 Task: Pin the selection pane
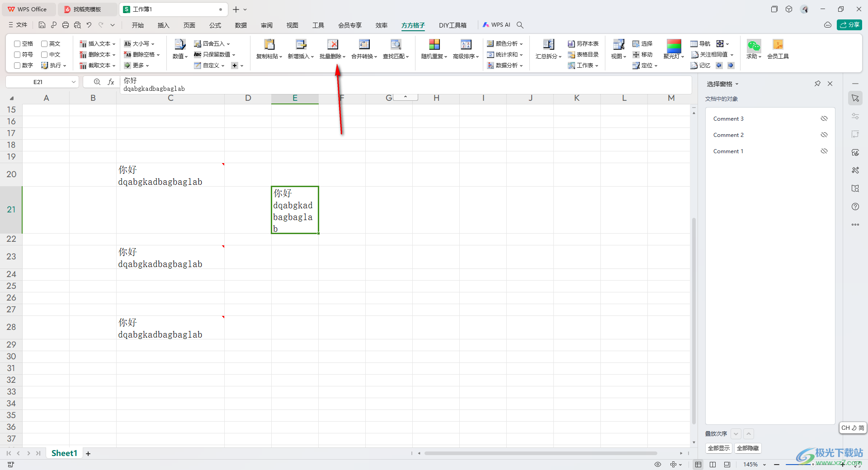click(817, 84)
